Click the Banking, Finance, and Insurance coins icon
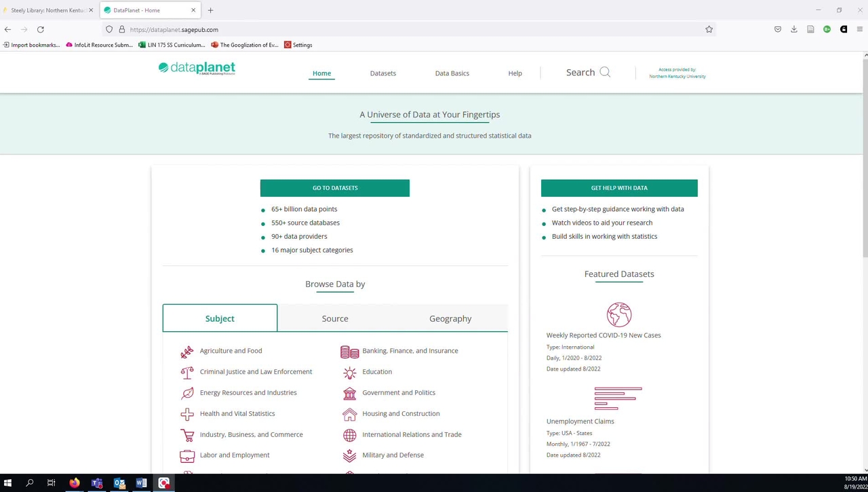The height and width of the screenshot is (492, 868). [349, 352]
